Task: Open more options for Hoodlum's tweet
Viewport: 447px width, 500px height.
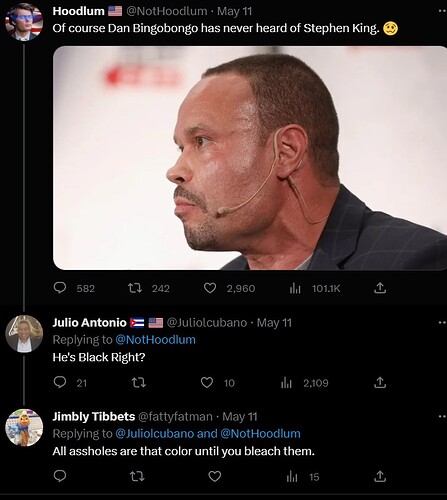Action: tap(442, 11)
